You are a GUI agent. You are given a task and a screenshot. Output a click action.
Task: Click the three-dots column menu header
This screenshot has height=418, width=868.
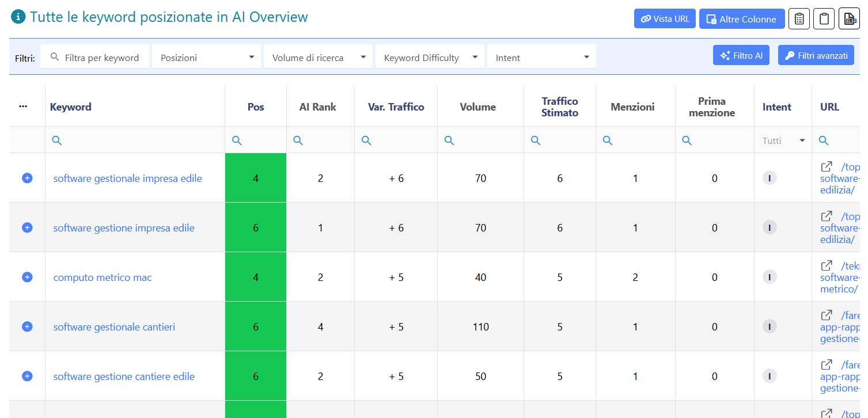pyautogui.click(x=23, y=107)
